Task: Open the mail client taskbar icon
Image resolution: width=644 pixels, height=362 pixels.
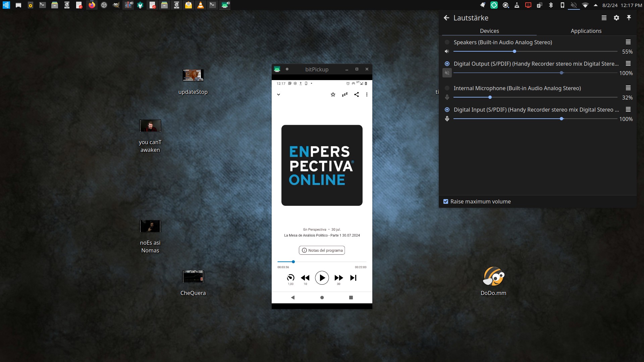Action: tap(189, 5)
